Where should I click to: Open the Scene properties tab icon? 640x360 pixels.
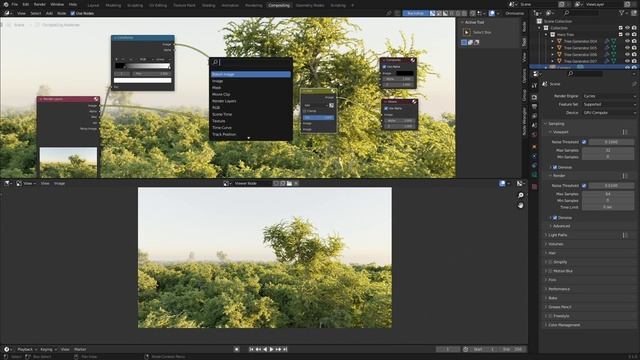(534, 125)
